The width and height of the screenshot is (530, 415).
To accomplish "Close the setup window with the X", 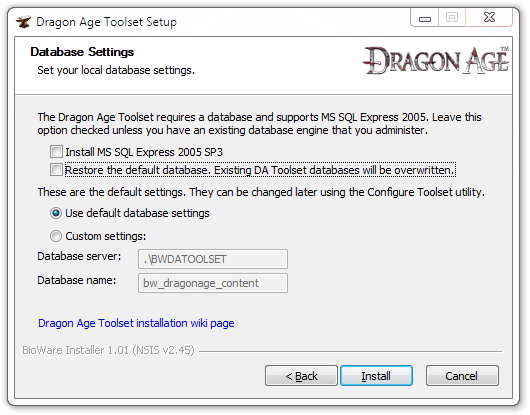I will click(489, 18).
